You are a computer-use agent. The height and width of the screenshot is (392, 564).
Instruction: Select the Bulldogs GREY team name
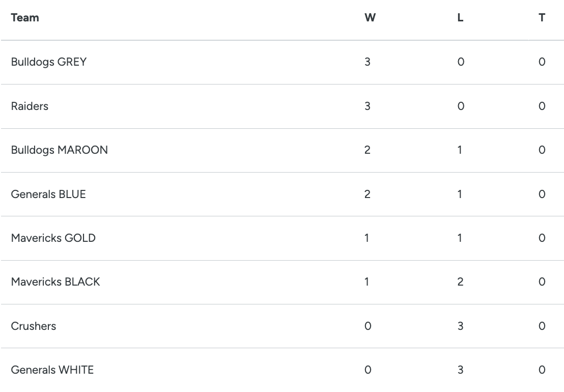49,62
